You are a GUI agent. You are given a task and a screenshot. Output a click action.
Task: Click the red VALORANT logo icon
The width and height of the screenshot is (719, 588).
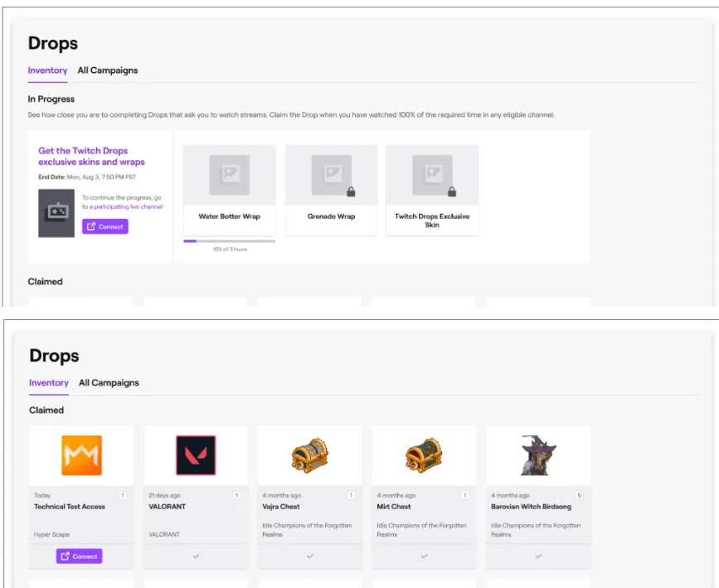point(196,455)
